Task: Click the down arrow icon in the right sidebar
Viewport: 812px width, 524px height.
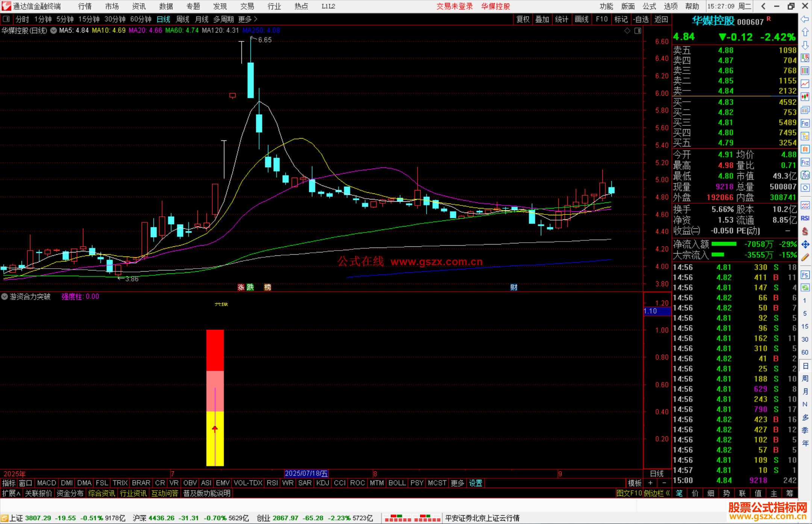Action: point(805,45)
